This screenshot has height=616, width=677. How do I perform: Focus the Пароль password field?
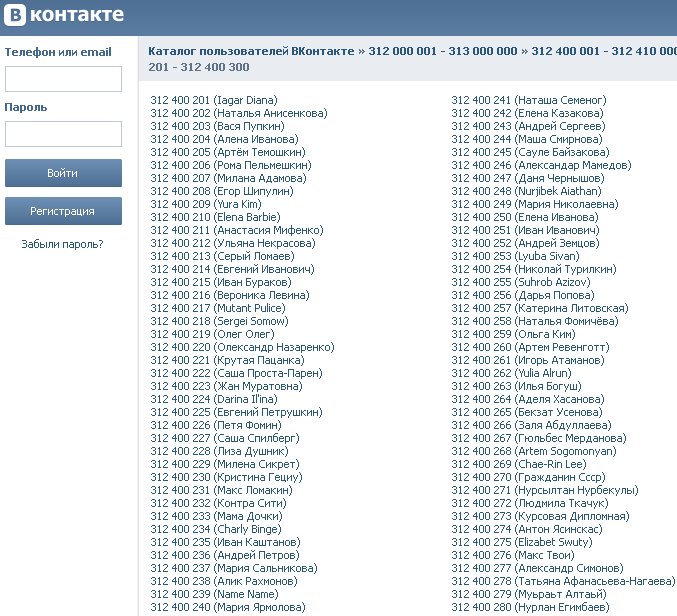[63, 134]
